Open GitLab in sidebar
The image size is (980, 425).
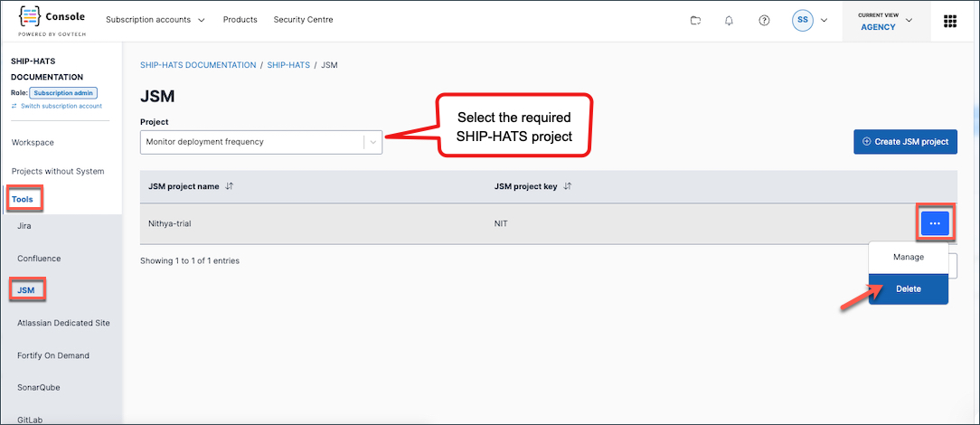coord(30,420)
